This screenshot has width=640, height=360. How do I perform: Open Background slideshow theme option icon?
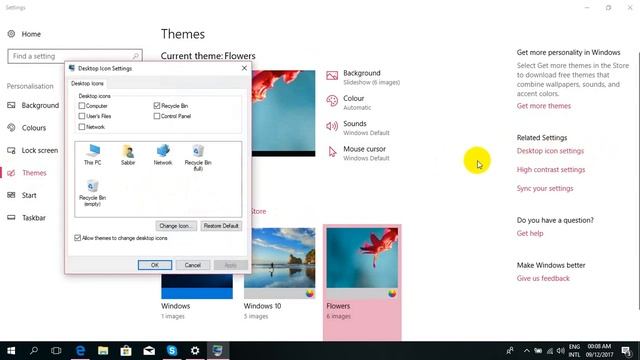332,76
